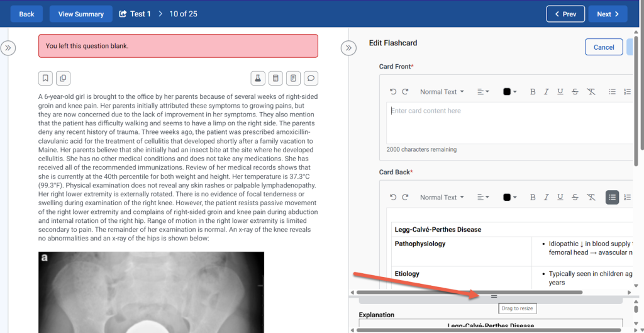
Task: Cancel the flashcard edit
Action: pyautogui.click(x=603, y=47)
